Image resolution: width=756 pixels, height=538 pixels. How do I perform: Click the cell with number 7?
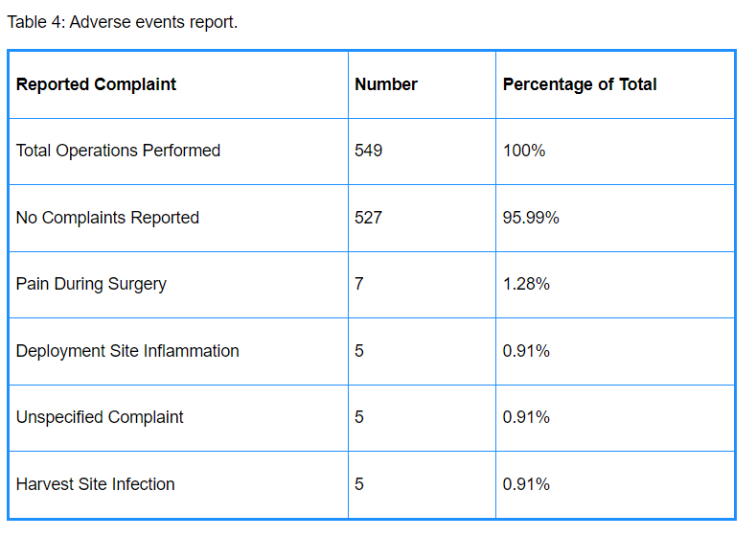(359, 284)
